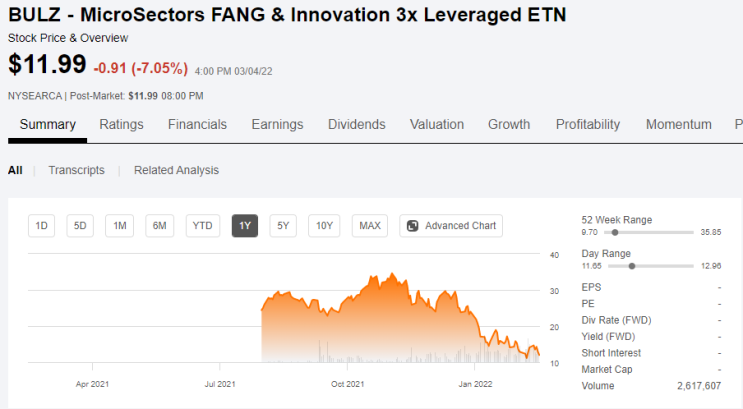This screenshot has width=743, height=409.
Task: Select the active 1Y range button
Action: [245, 226]
